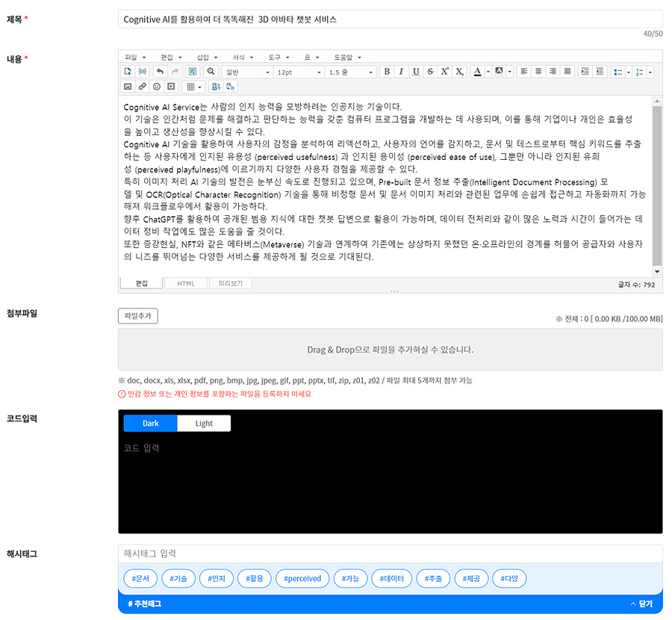Viewport: 672px width, 620px height.
Task: Collapse recommended tags with 닫기
Action: coord(641,604)
